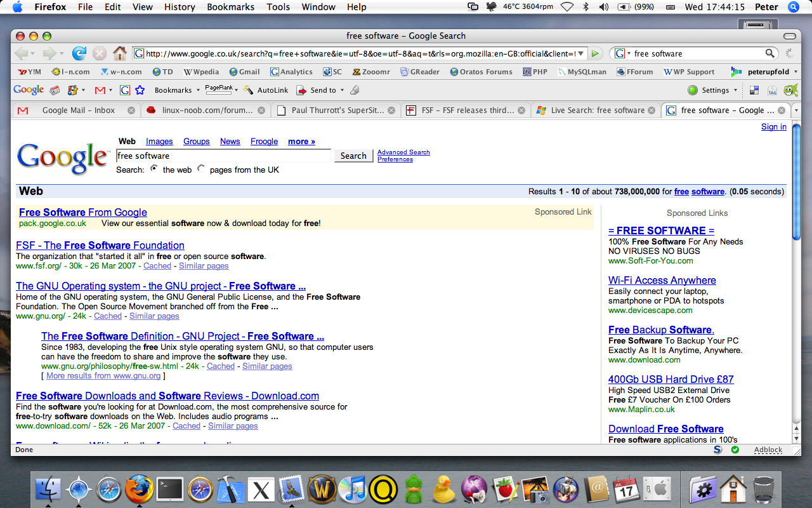Open iTunes from the Dock

(x=352, y=489)
